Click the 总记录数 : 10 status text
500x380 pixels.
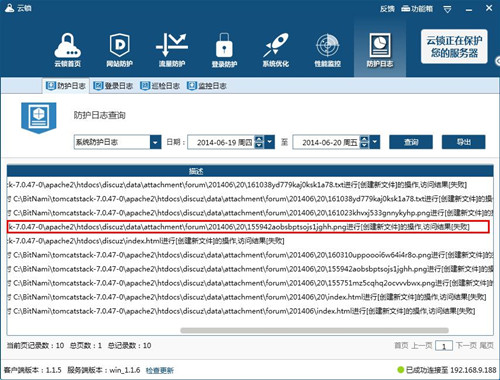click(x=129, y=346)
